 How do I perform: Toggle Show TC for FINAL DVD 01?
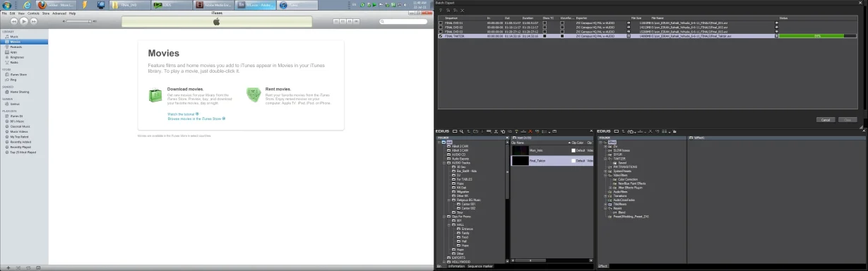(x=545, y=23)
